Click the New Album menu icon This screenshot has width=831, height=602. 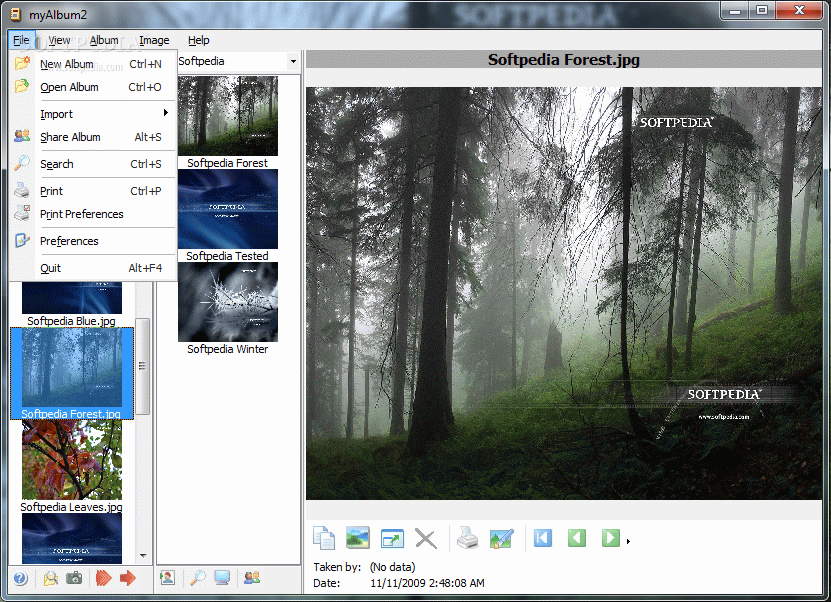(x=22, y=63)
